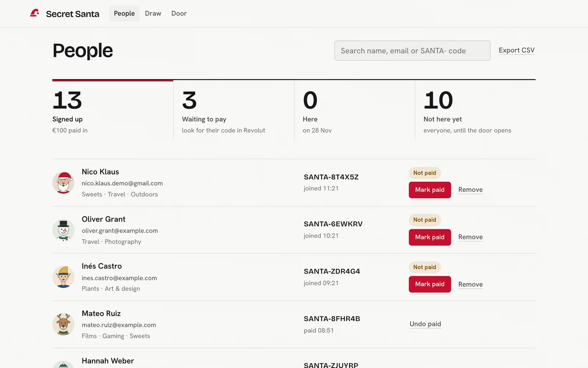Click the name Hannah Weber

pyautogui.click(x=108, y=361)
